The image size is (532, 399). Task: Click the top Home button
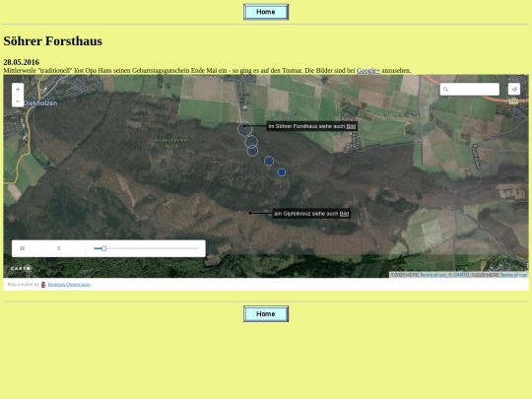coord(266,12)
